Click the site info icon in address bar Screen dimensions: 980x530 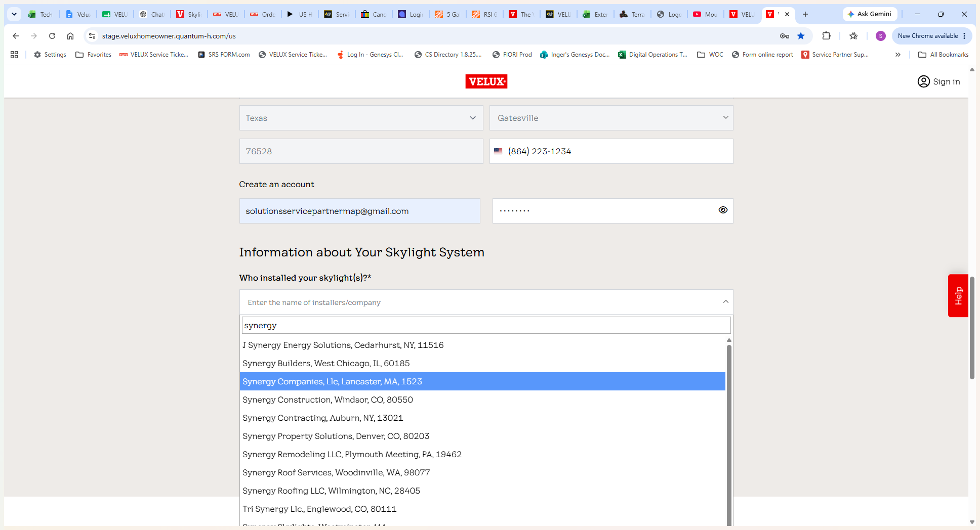click(92, 36)
